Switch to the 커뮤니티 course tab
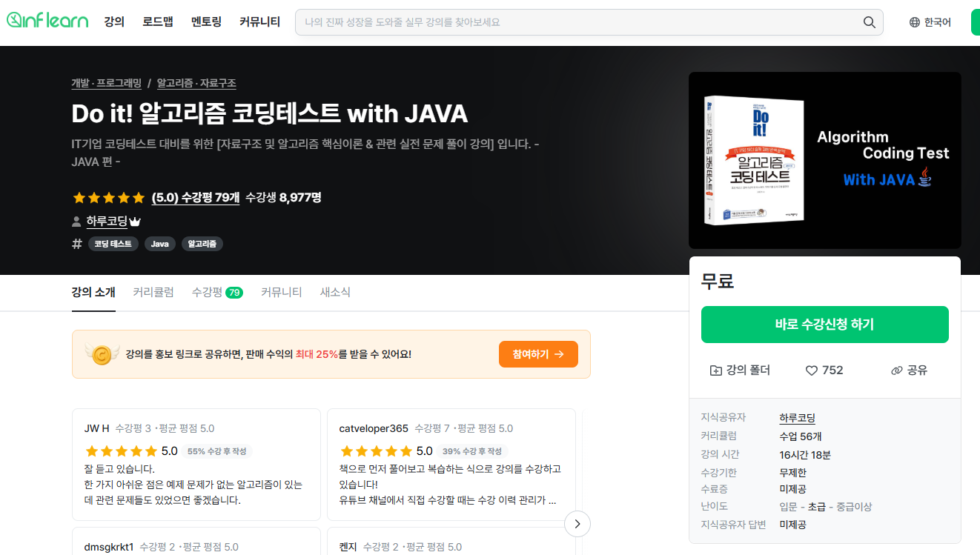This screenshot has height=555, width=980. tap(282, 293)
